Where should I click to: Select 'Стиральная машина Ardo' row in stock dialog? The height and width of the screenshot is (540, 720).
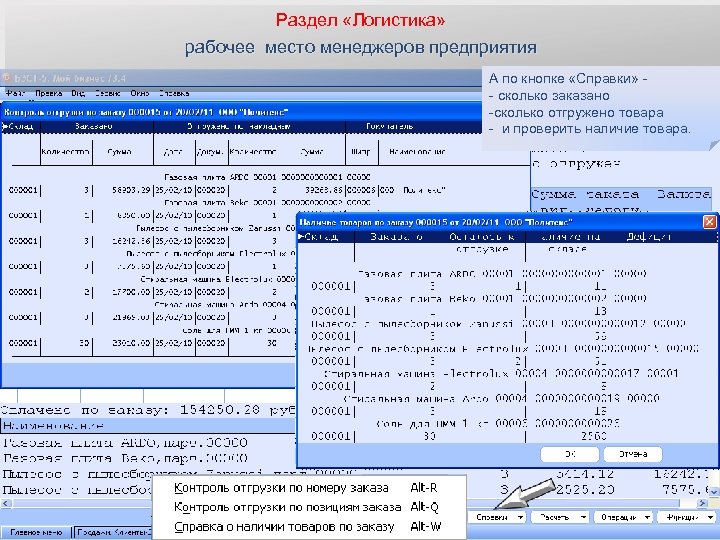501,398
